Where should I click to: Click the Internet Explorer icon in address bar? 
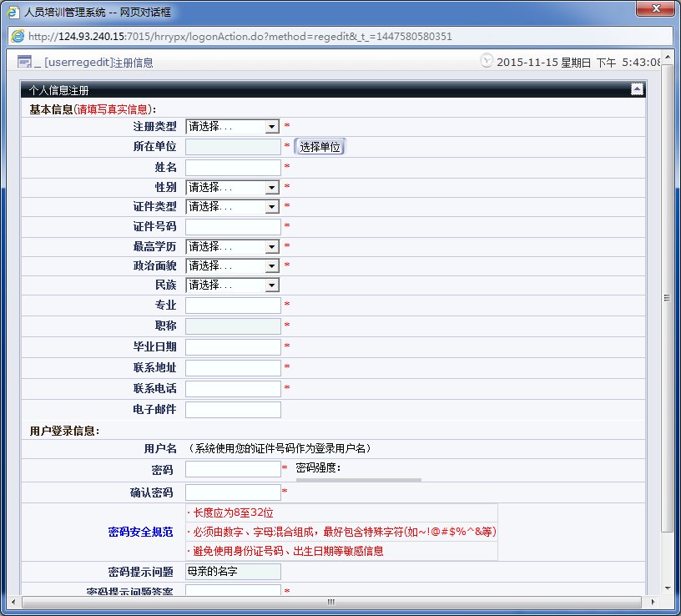[x=18, y=37]
